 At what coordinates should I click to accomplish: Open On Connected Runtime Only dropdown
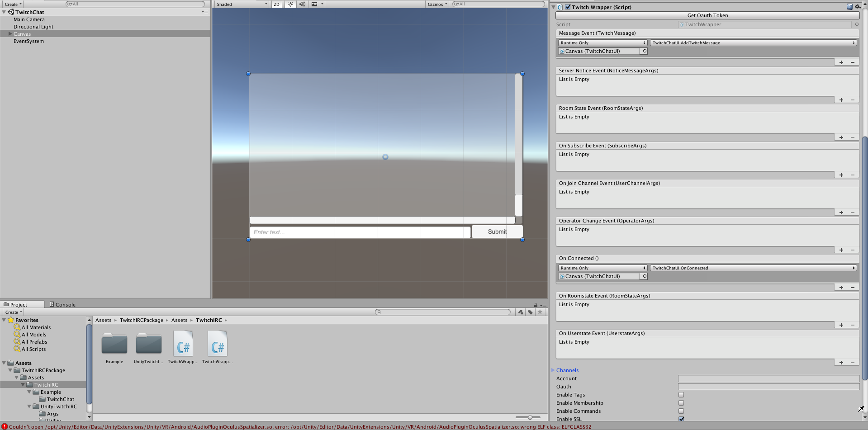pos(603,268)
